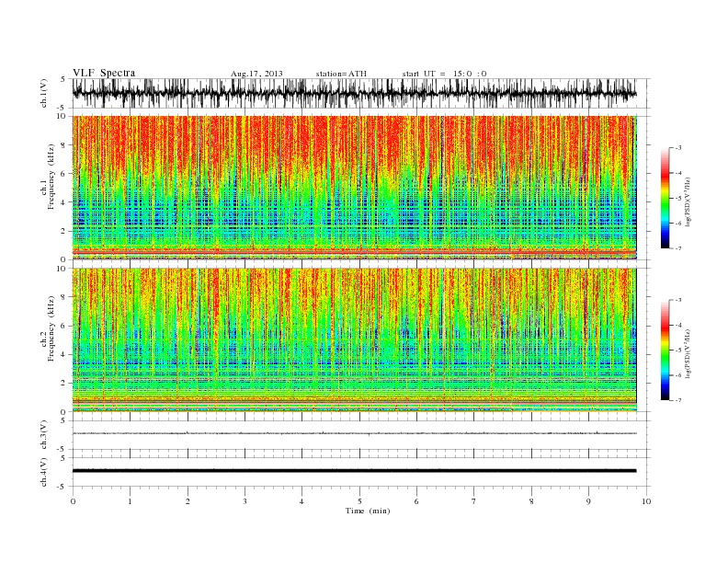Select the date label "Aug.17, 2013"
Image resolution: width=728 pixels, height=563 pixels.
point(256,74)
